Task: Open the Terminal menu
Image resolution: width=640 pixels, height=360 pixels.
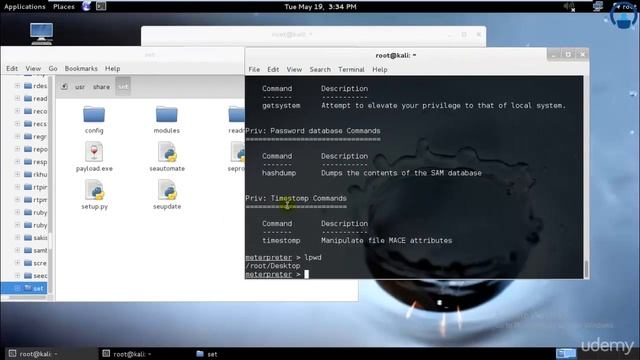Action: pos(351,69)
